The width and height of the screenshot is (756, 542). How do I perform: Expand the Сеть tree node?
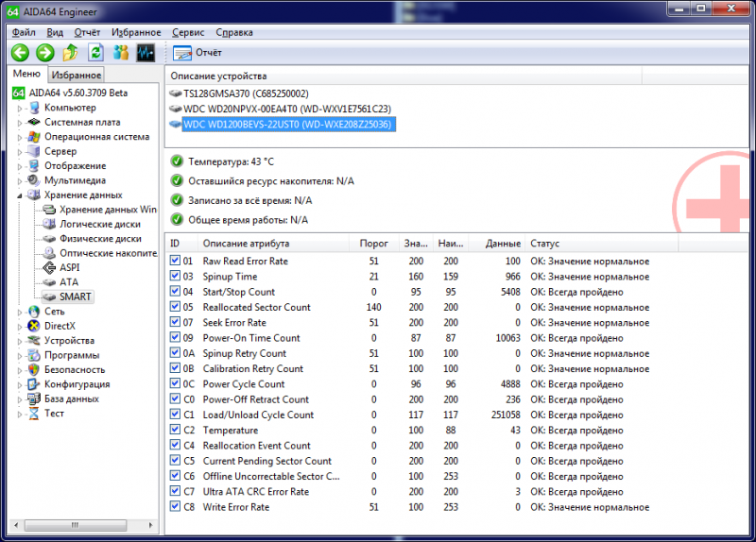click(x=20, y=313)
